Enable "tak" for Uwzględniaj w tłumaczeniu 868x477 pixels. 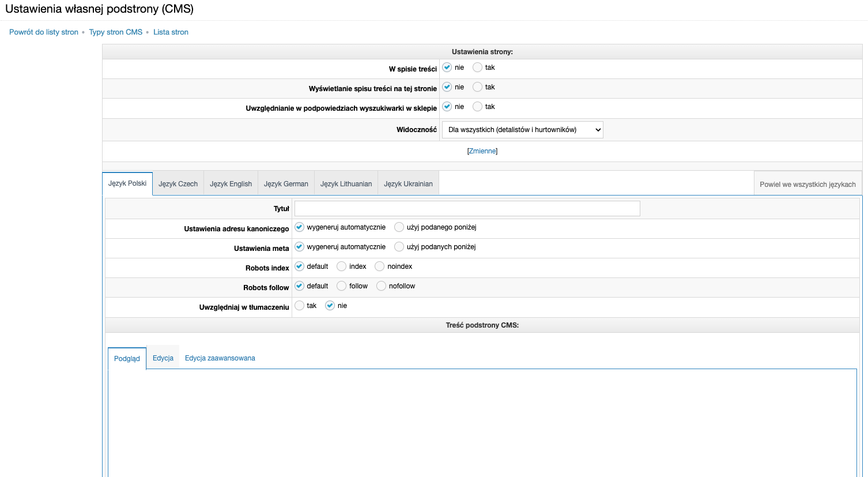click(x=300, y=305)
